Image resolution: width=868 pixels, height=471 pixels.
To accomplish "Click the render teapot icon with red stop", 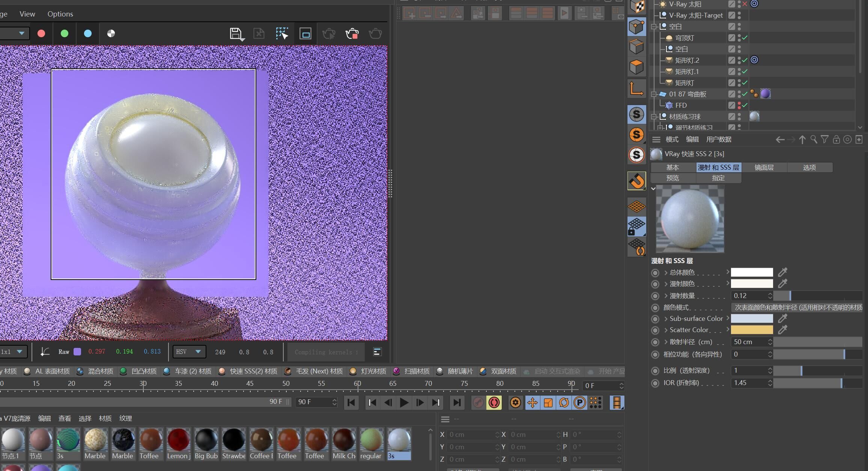I will (352, 34).
